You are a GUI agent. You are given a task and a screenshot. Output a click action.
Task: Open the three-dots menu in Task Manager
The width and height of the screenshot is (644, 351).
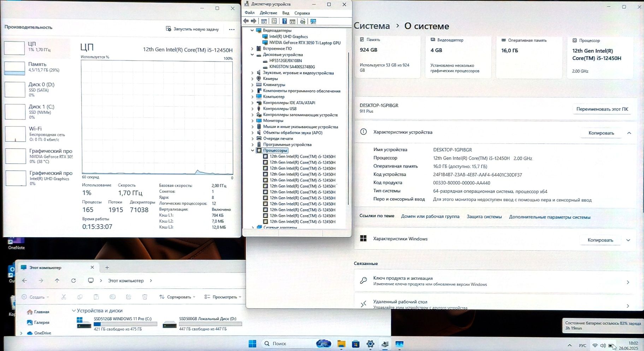[x=232, y=29]
